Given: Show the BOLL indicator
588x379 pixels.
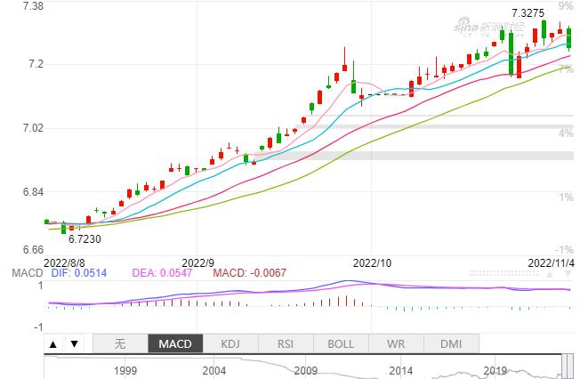Looking at the screenshot, I should (x=341, y=344).
